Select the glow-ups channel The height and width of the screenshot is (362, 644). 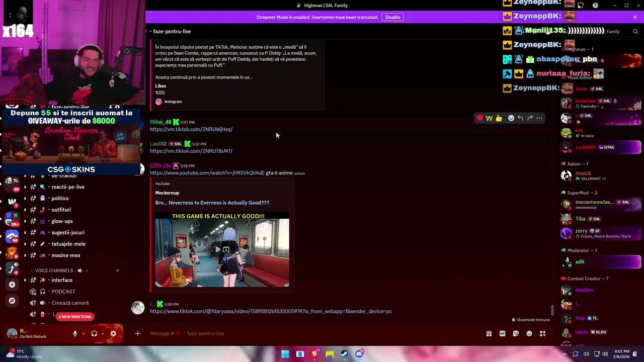click(62, 221)
